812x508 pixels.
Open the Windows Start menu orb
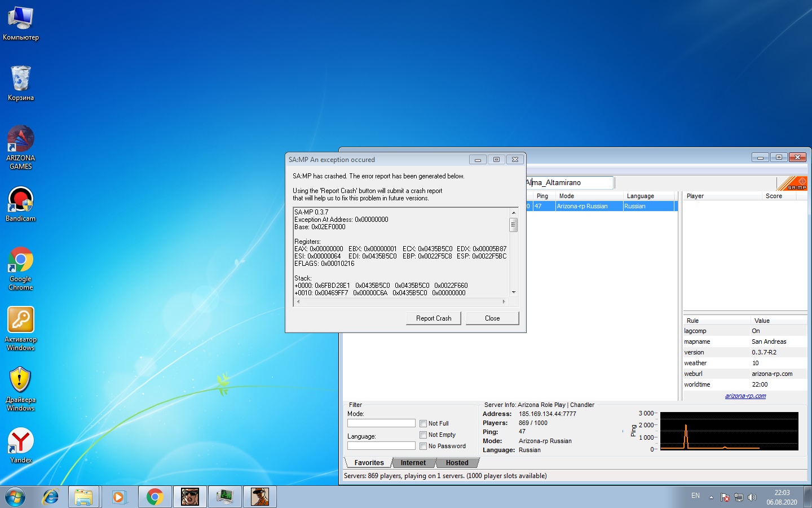[x=15, y=497]
